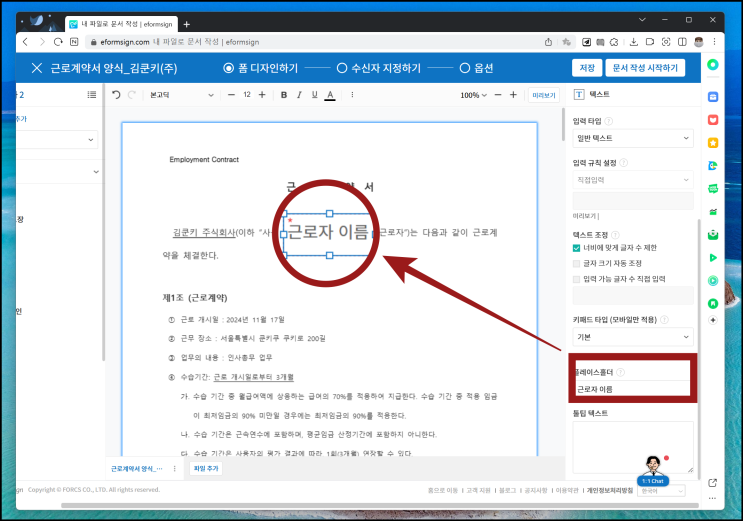This screenshot has width=743, height=521.
Task: Expand the second chevron in left panel
Action: click(96, 172)
